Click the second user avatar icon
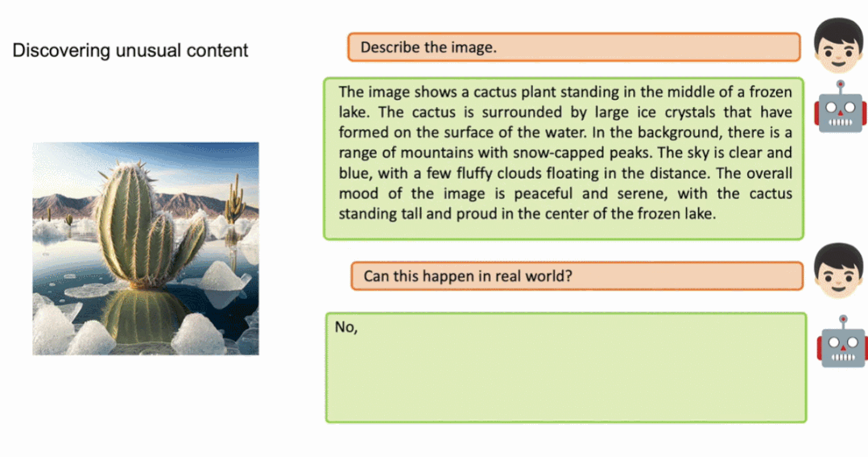Screen dimensions: 868x457 (x=839, y=270)
